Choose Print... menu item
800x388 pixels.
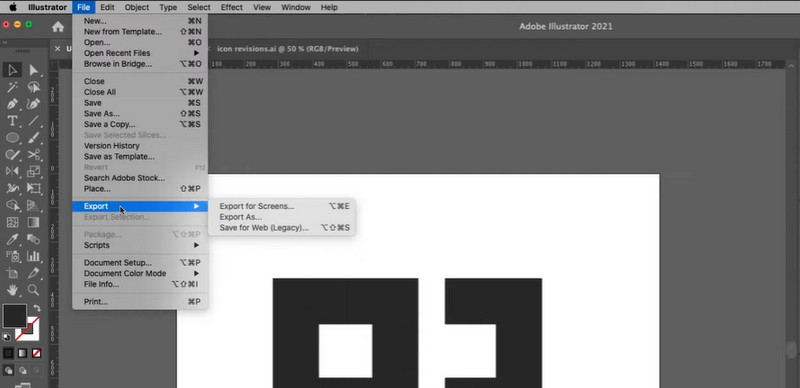(140, 302)
